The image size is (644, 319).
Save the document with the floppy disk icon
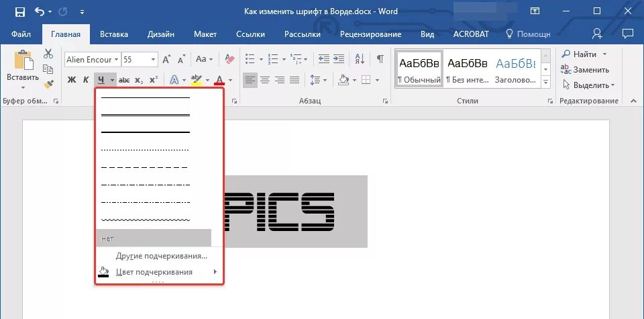(19, 12)
